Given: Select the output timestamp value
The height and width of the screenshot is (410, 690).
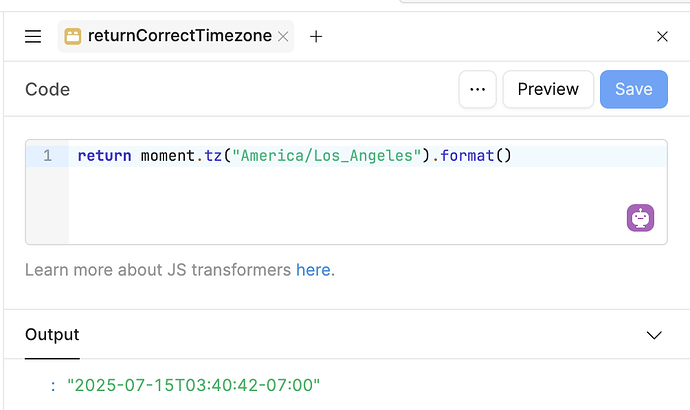Looking at the screenshot, I should (x=193, y=385).
